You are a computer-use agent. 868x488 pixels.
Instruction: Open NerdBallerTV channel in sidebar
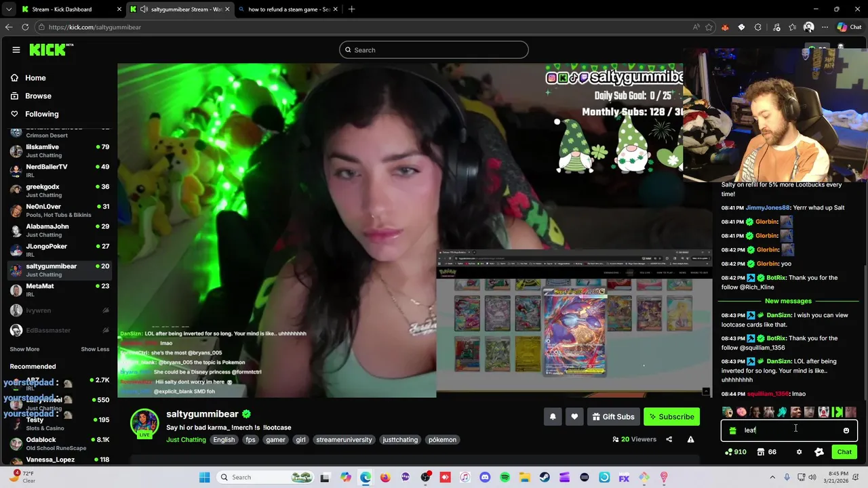click(59, 170)
